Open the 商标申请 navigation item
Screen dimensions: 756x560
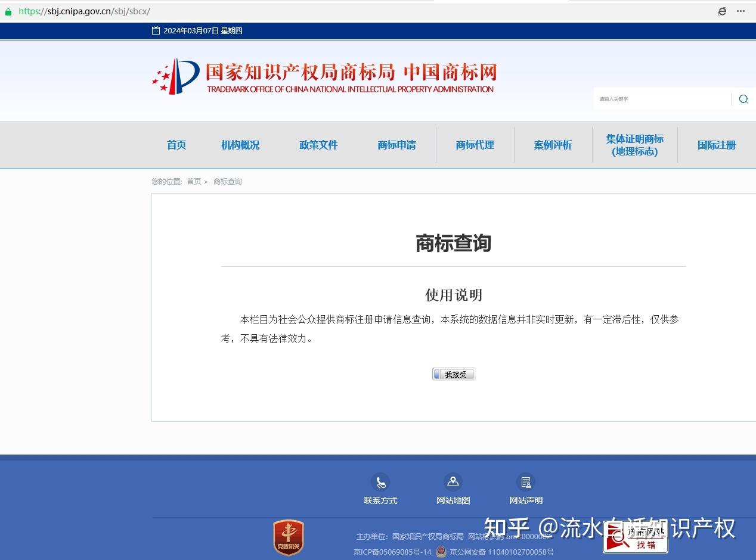(x=396, y=145)
